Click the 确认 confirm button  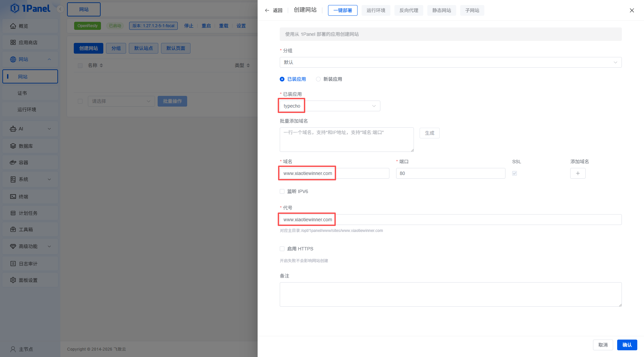[x=627, y=345]
